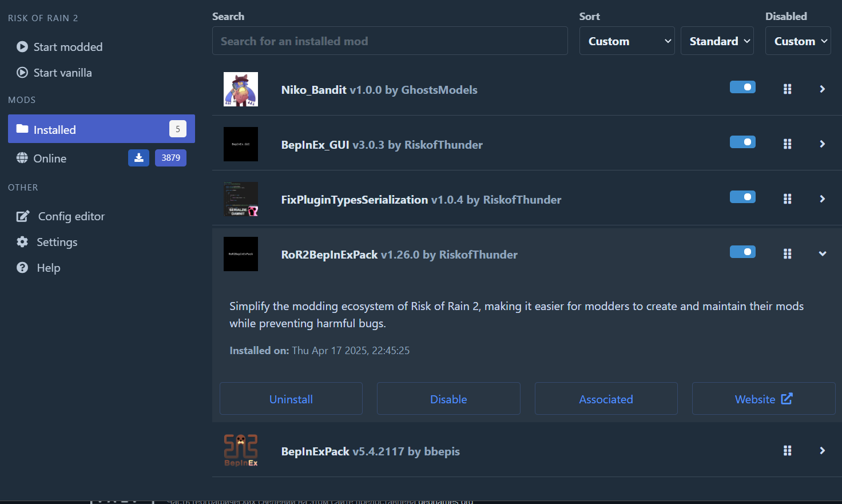The image size is (842, 504).
Task: Click the Installed folder icon
Action: click(22, 129)
